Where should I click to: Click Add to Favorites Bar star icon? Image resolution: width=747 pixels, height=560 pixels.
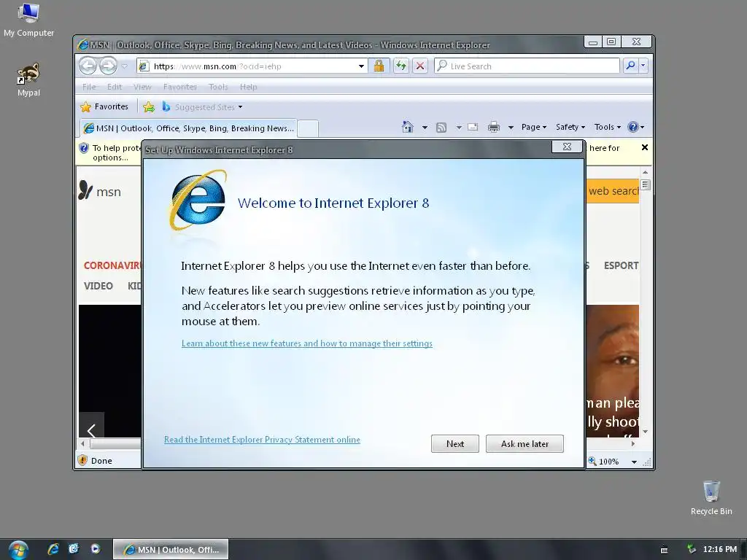[x=149, y=106]
